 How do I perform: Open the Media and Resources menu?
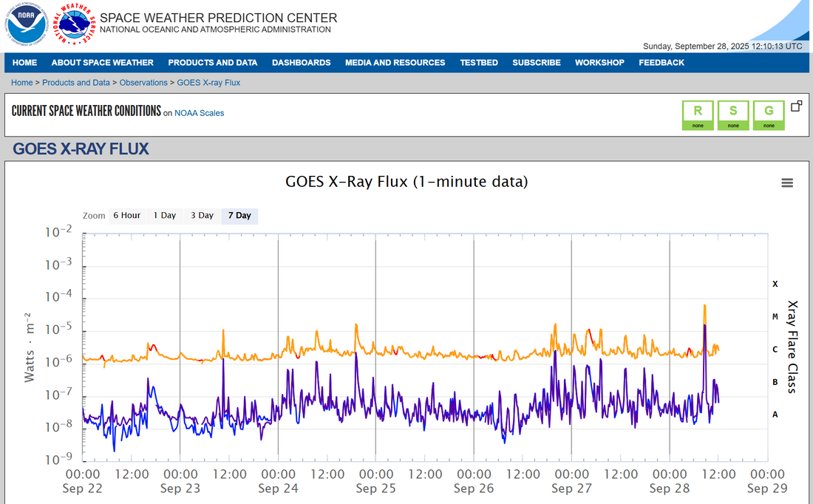395,63
